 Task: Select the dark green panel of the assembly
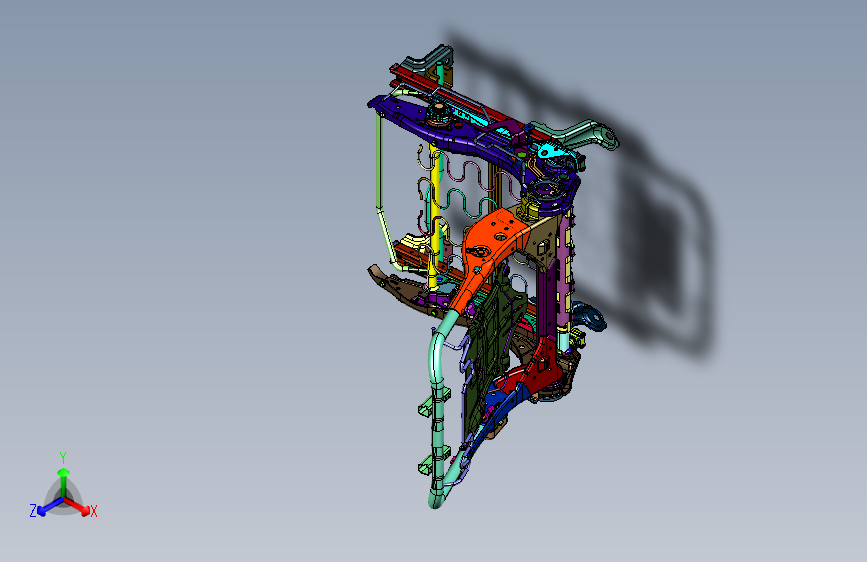491,337
